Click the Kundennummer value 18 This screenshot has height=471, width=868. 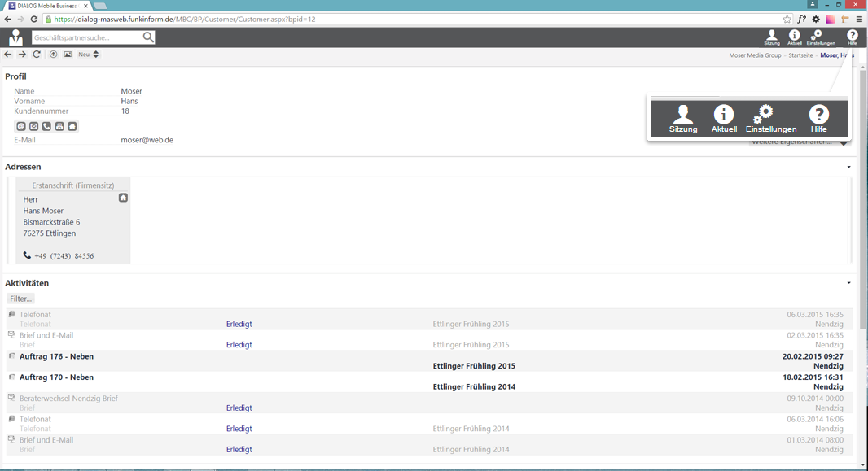125,111
